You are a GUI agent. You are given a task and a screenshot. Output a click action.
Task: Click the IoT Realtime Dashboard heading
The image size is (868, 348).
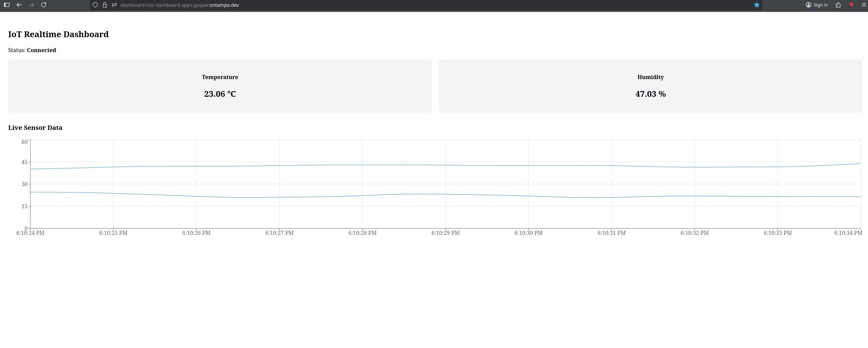(58, 34)
